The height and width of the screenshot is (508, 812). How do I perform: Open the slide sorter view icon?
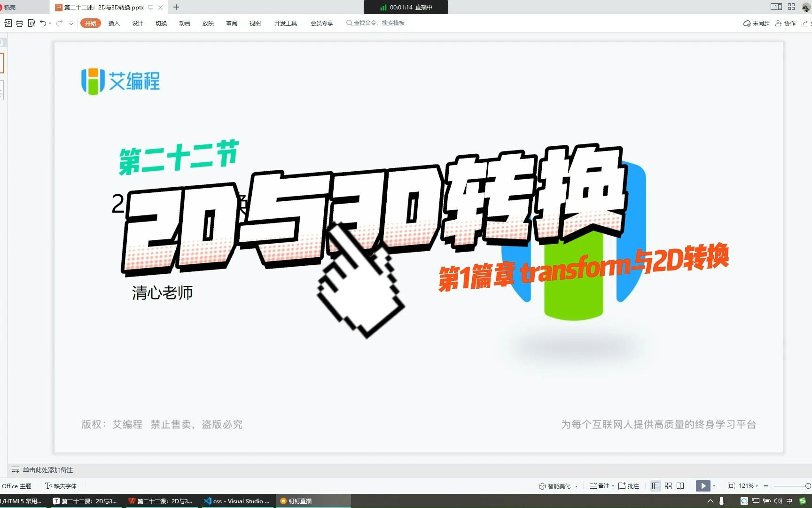pos(668,486)
